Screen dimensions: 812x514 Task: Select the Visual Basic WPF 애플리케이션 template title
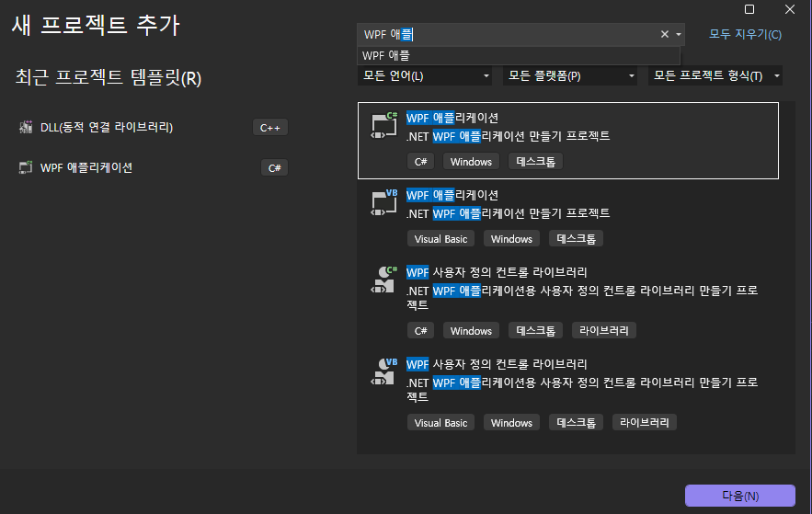pos(452,195)
